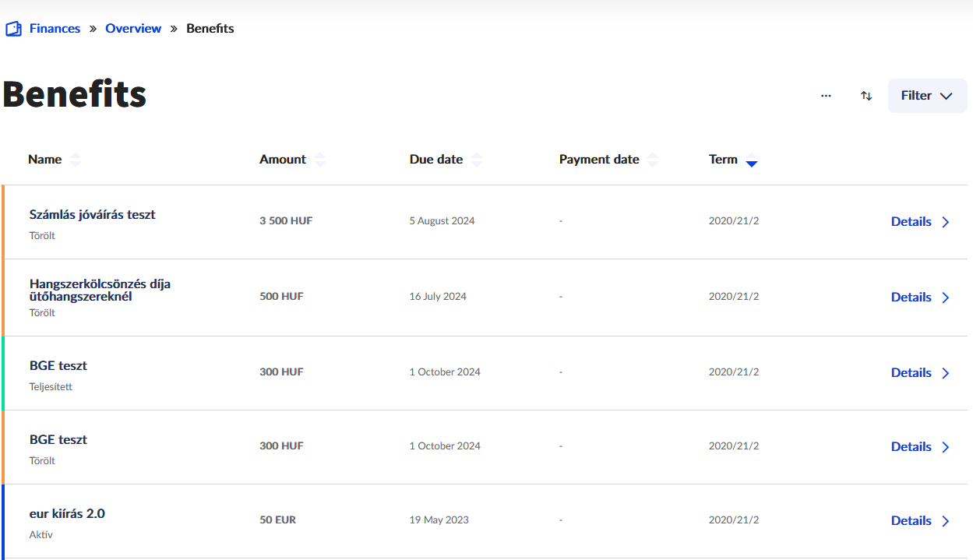Click the sort order arrows icon
This screenshot has width=973, height=560.
tap(866, 96)
